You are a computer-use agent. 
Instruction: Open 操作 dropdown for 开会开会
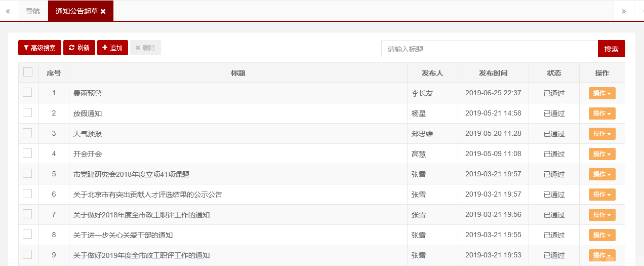(x=602, y=154)
